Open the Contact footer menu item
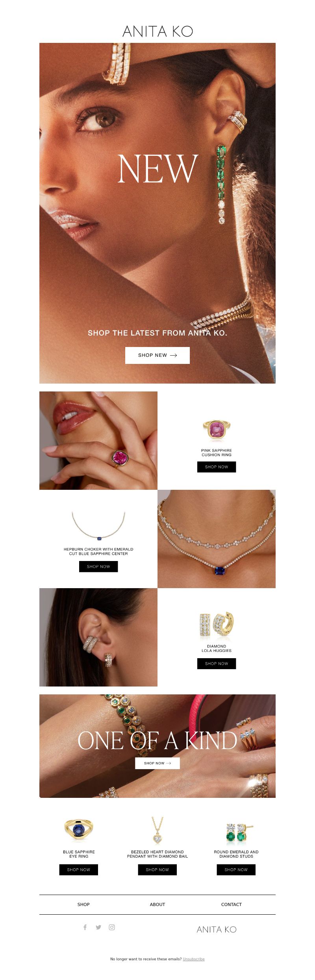Image resolution: width=315 pixels, height=980 pixels. (x=232, y=904)
